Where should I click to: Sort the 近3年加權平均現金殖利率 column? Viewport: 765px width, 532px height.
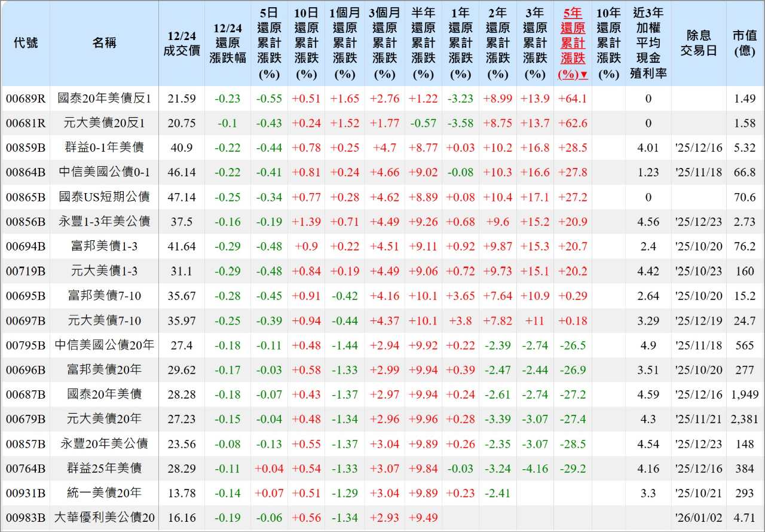[648, 44]
